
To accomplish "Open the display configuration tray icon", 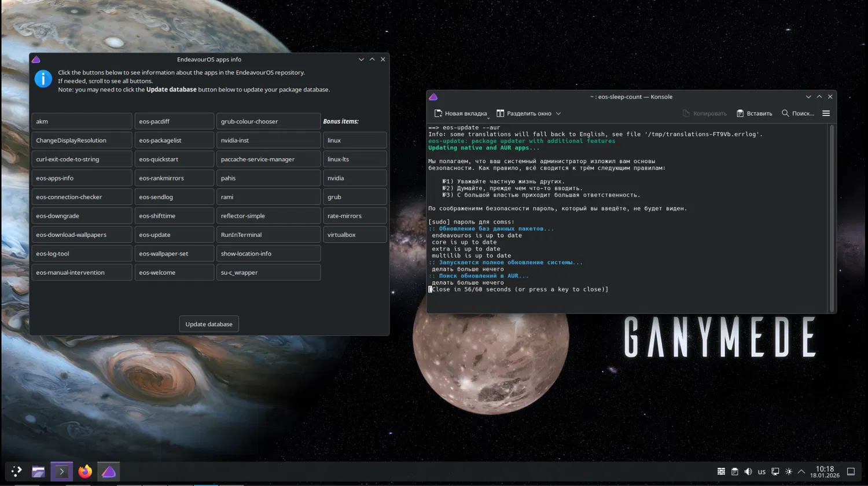I will pos(775,472).
